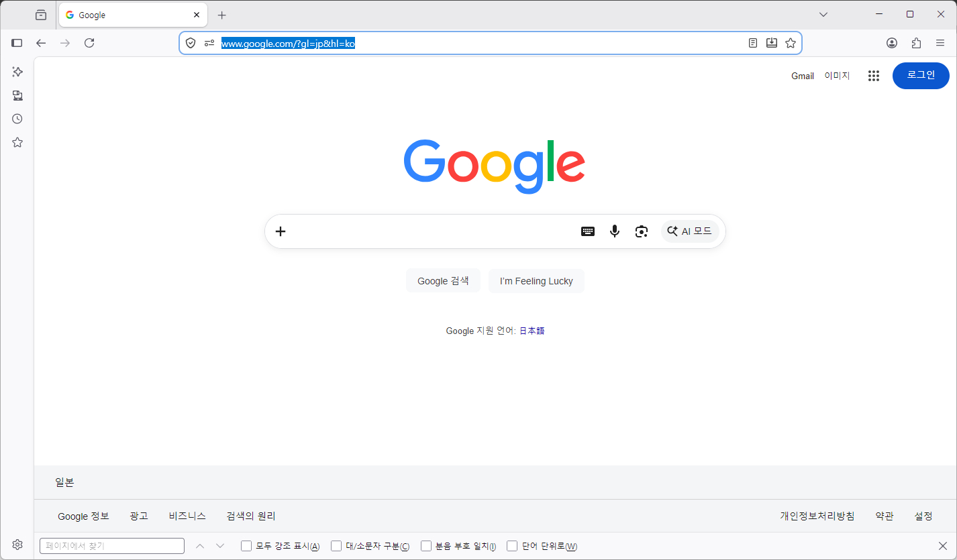The image size is (957, 560).
Task: Open bookmarks sidebar star icon
Action: [x=17, y=142]
